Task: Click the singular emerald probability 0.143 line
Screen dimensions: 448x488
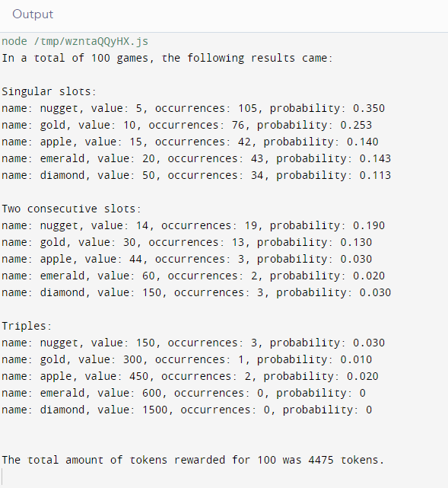Action: [x=196, y=158]
